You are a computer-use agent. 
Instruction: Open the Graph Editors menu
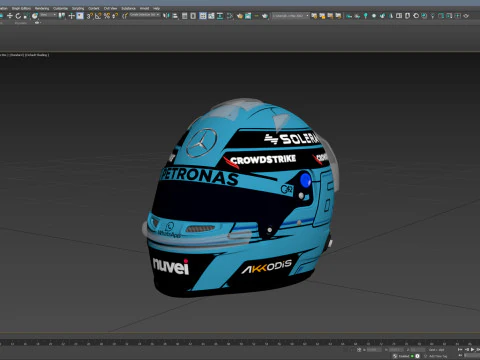coord(21,8)
